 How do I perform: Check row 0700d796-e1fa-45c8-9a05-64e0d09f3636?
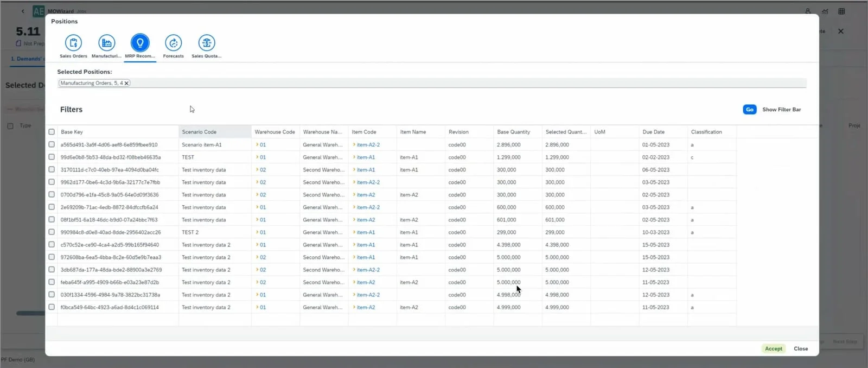(x=52, y=194)
